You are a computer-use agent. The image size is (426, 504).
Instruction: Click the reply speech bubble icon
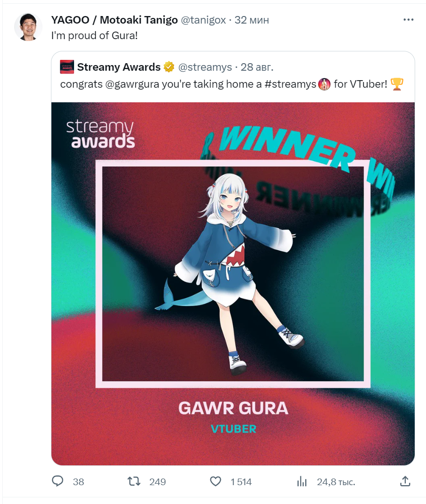58,481
